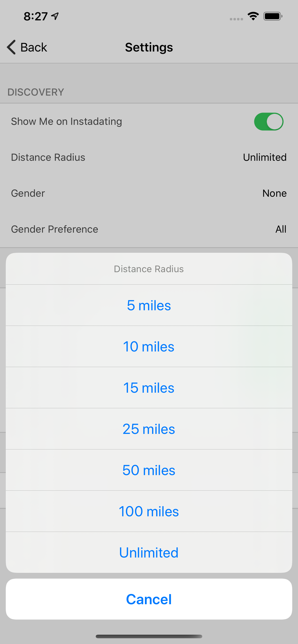
Task: Tap the 8:27 clock in the status bar
Action: pos(36,17)
